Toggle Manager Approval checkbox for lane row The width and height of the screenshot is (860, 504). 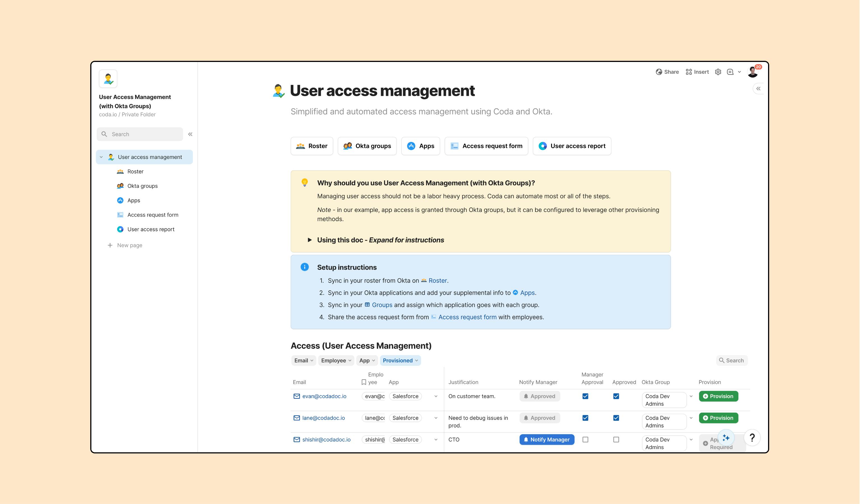coord(585,418)
